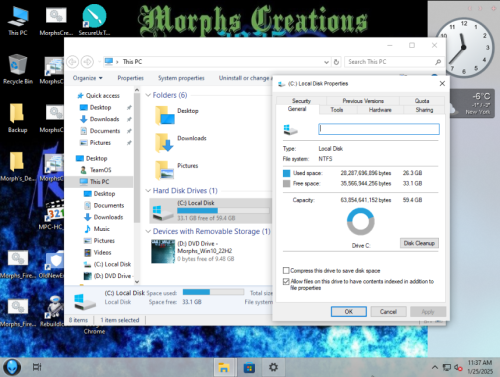
Task: Open Microsoft Store from taskbar
Action: 249,367
